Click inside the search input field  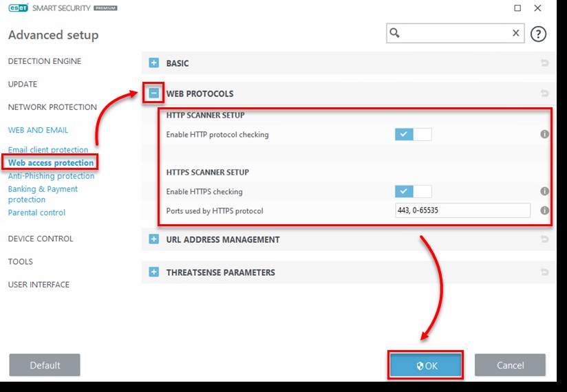click(455, 33)
